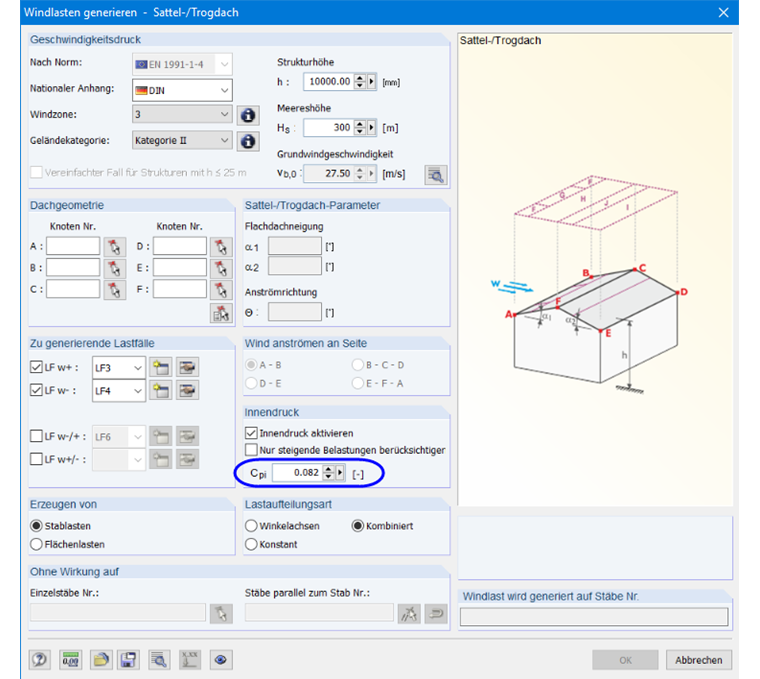Pick node F graphically
The image size is (760, 679).
(221, 290)
